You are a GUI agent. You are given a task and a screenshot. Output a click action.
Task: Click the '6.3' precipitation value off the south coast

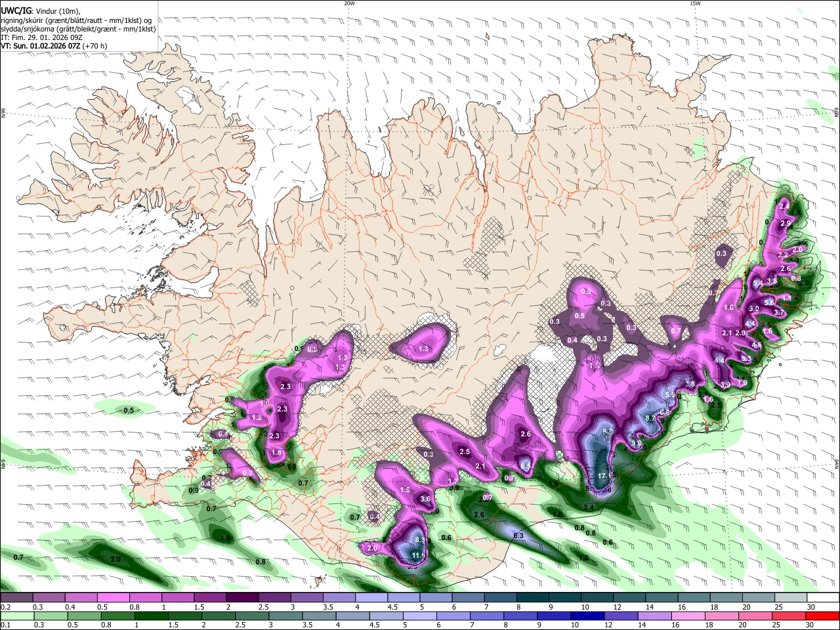[518, 536]
